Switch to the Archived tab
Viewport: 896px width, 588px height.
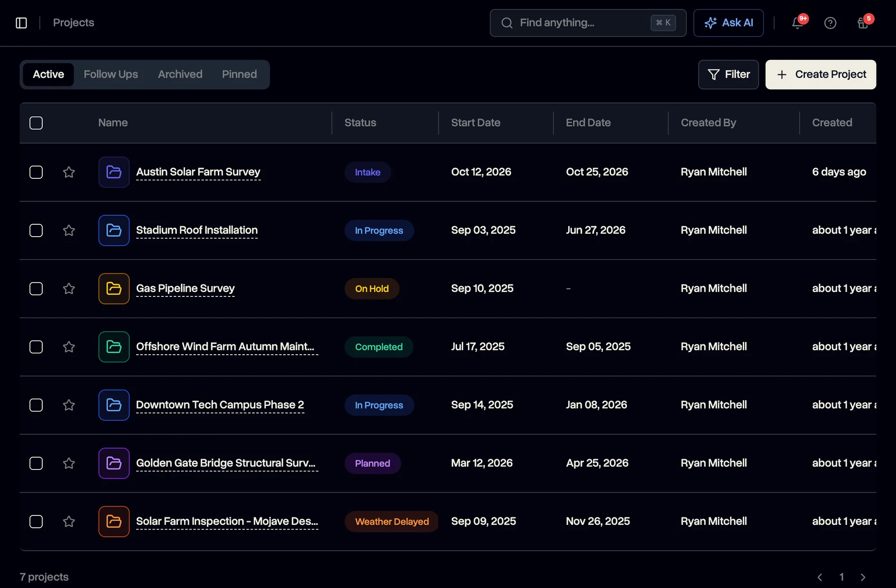180,74
